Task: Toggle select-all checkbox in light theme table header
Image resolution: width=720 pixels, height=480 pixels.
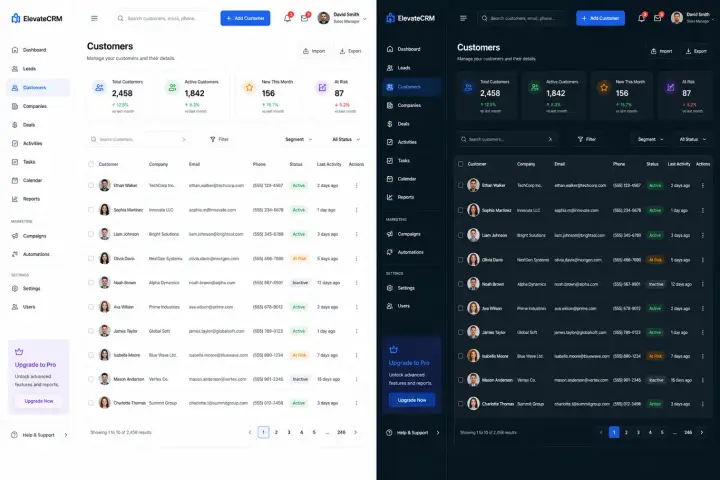Action: pyautogui.click(x=91, y=164)
